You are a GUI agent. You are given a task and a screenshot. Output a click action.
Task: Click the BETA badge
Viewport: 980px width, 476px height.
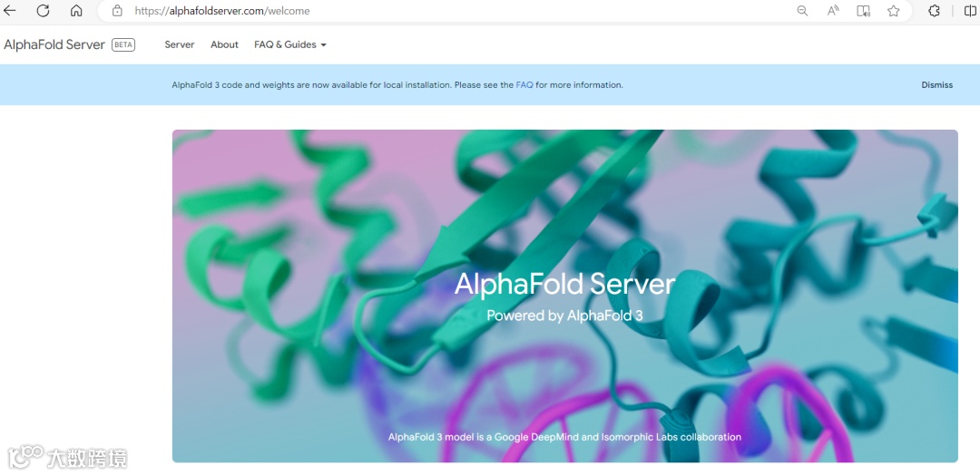pos(123,44)
